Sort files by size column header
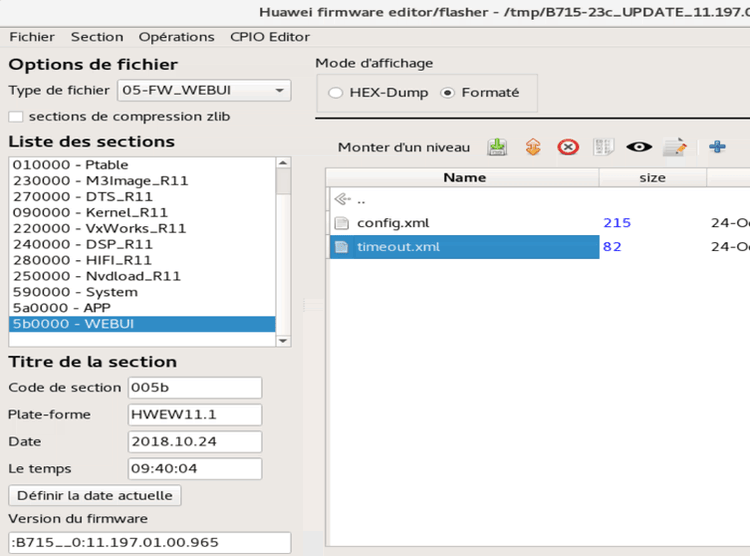Screen dimensions: 750x556 coord(652,178)
